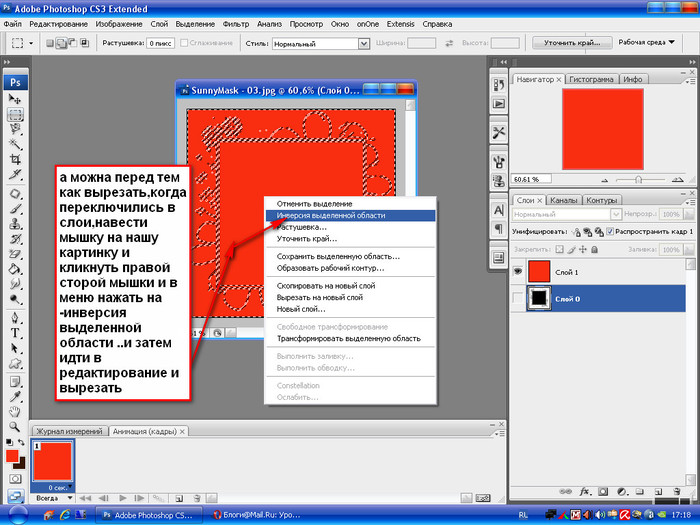Select the Notes tool
The image size is (700, 525).
coord(15,382)
